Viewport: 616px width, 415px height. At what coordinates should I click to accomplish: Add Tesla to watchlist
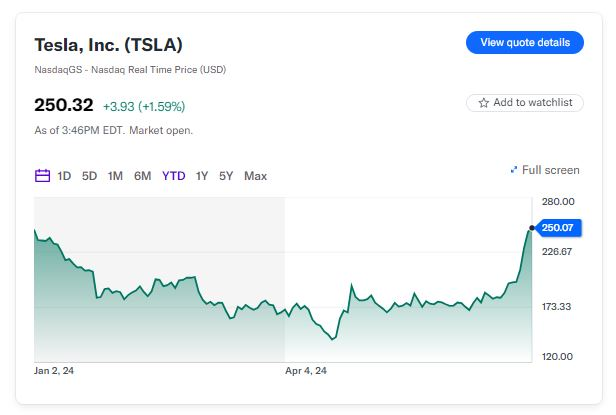525,103
